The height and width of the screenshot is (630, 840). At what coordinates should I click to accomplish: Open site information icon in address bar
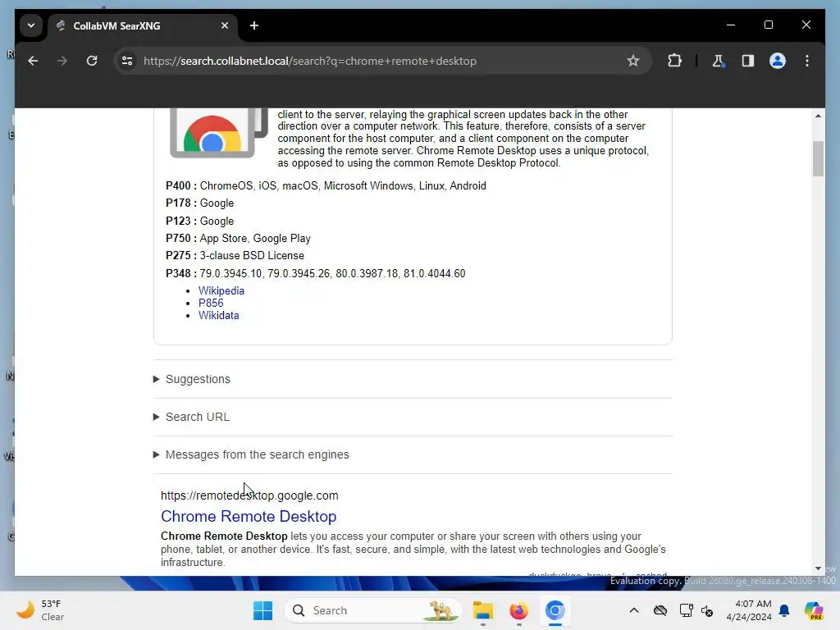click(127, 61)
